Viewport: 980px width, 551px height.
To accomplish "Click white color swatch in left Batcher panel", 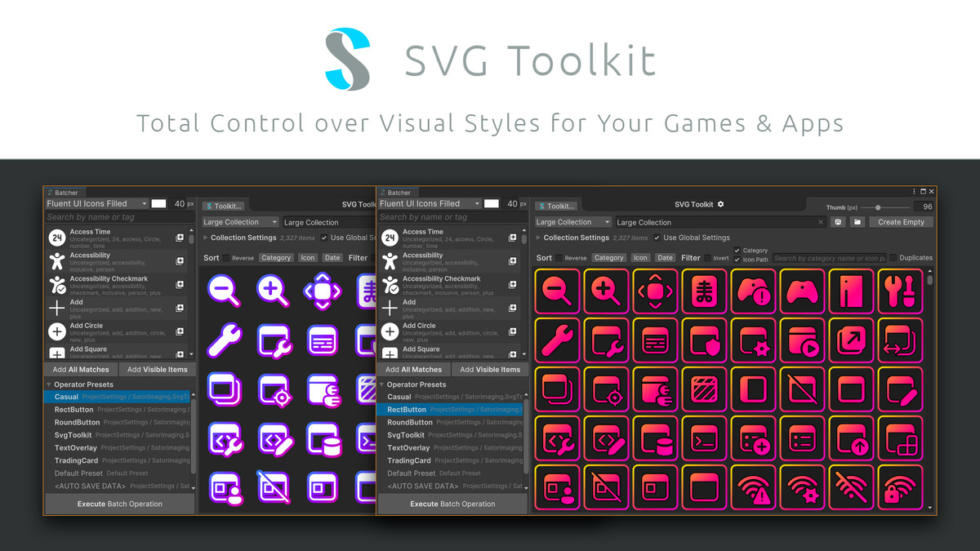I will coord(158,203).
